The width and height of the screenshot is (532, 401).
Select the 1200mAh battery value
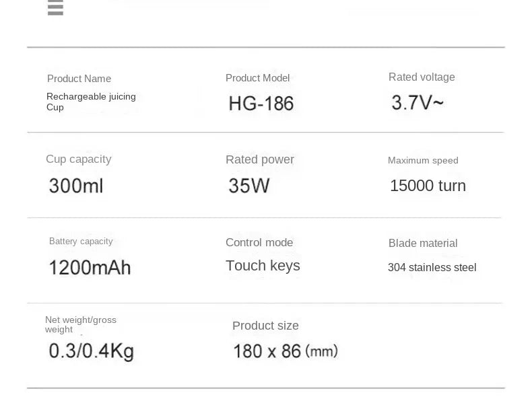pyautogui.click(x=90, y=267)
